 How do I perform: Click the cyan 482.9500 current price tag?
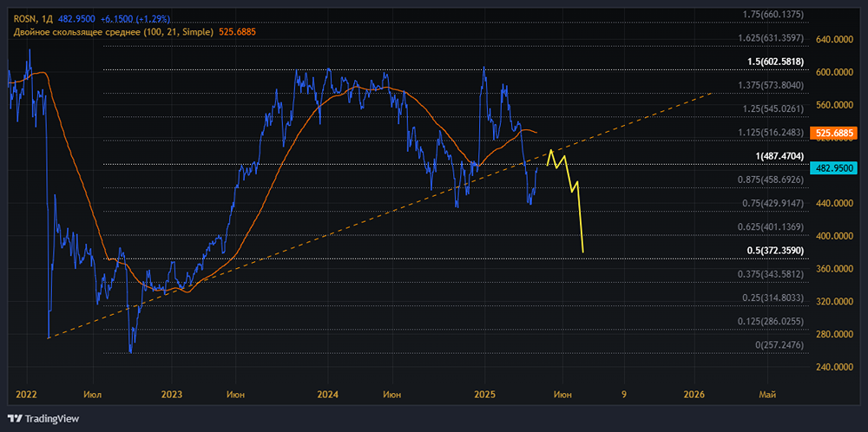pyautogui.click(x=833, y=167)
